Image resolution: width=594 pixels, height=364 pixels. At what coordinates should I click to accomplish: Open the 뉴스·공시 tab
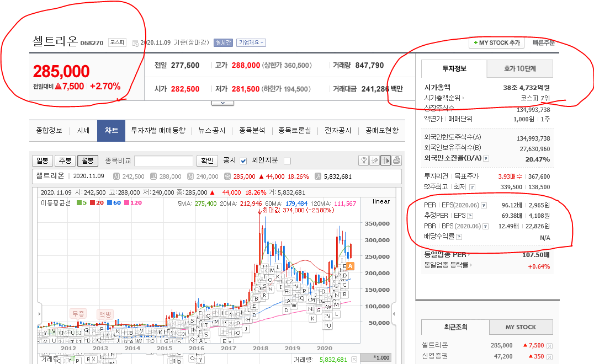point(212,131)
